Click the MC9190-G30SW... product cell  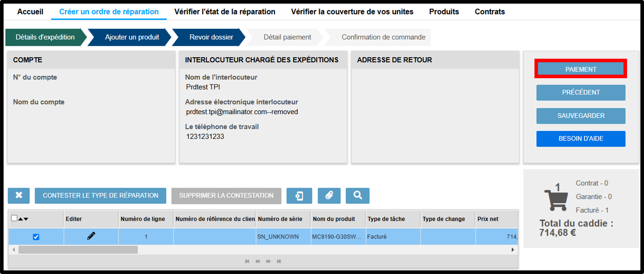point(338,237)
